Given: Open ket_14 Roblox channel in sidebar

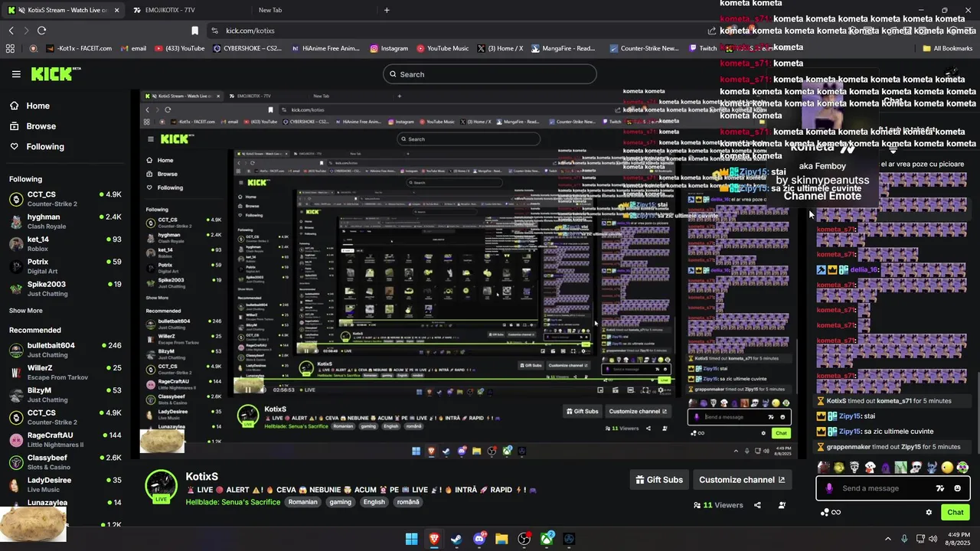Looking at the screenshot, I should pyautogui.click(x=65, y=244).
